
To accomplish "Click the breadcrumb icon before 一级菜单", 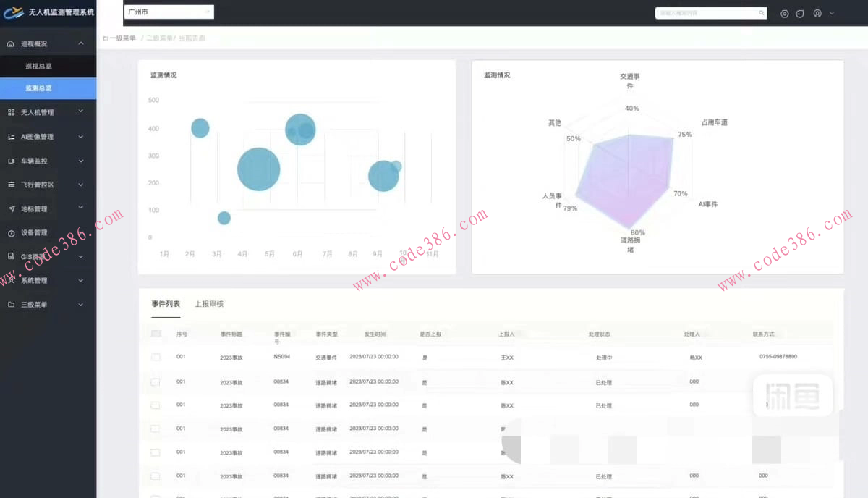I will pos(105,38).
